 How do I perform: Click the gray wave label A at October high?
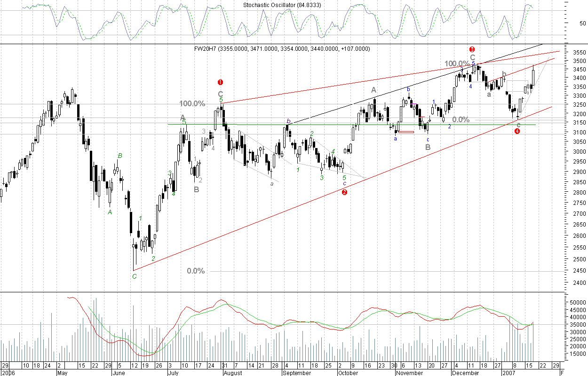[x=373, y=90]
